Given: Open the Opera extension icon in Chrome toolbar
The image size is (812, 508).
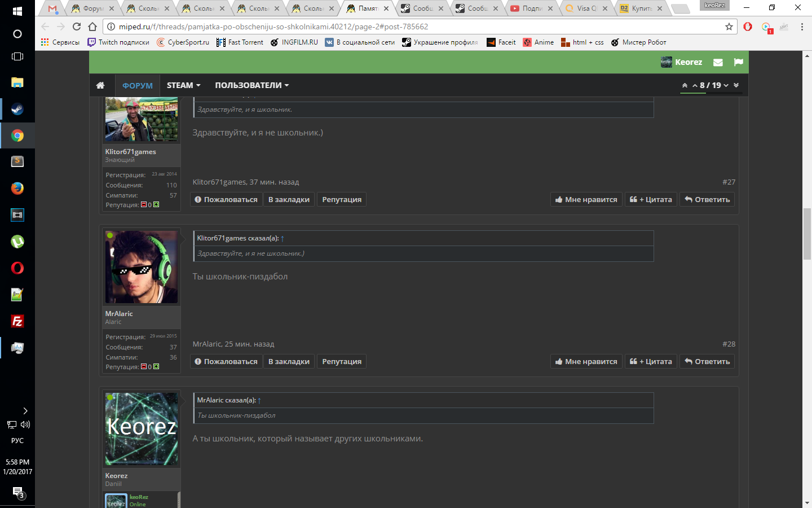Looking at the screenshot, I should [748, 27].
